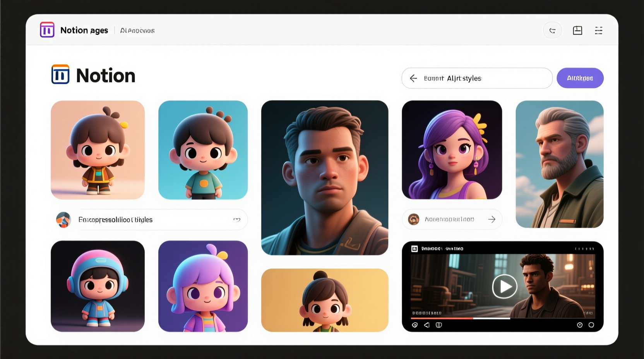This screenshot has height=359, width=644.
Task: Click the video player logo in the top-left corner
Action: coord(414,248)
